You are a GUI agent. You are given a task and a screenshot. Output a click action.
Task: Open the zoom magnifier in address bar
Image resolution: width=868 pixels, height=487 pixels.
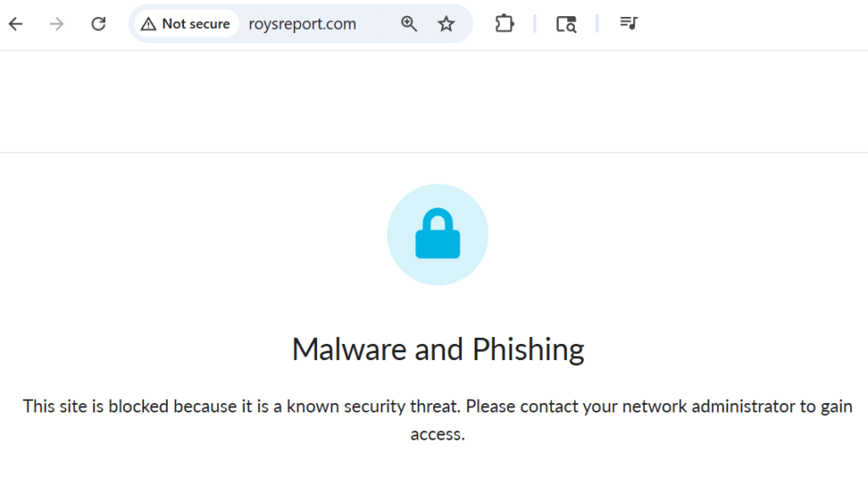pyautogui.click(x=409, y=24)
